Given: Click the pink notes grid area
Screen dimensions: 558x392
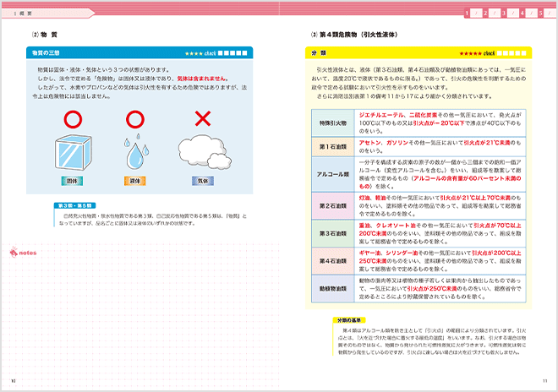Looking at the screenshot, I should click(140, 317).
